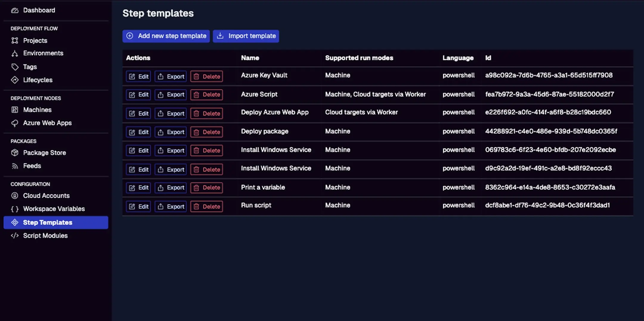
Task: Click the Cloud Accounts icon
Action: coord(15,196)
